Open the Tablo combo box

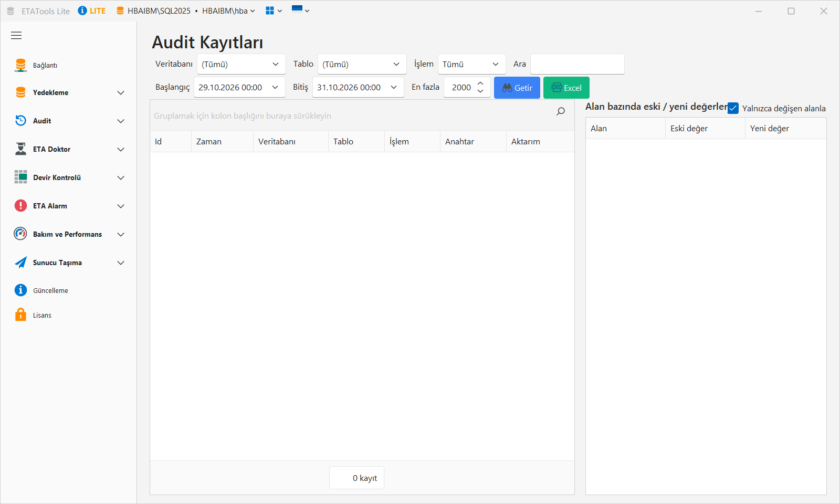[x=362, y=64]
